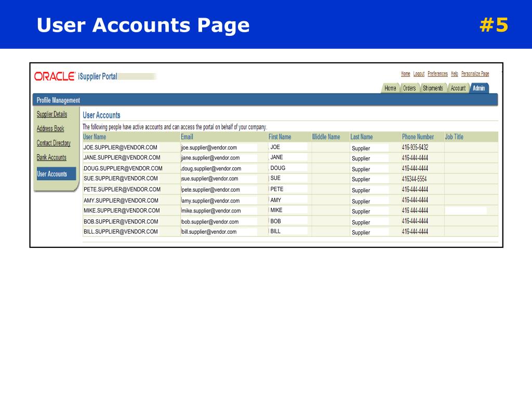Click the First Name column header

click(x=280, y=137)
